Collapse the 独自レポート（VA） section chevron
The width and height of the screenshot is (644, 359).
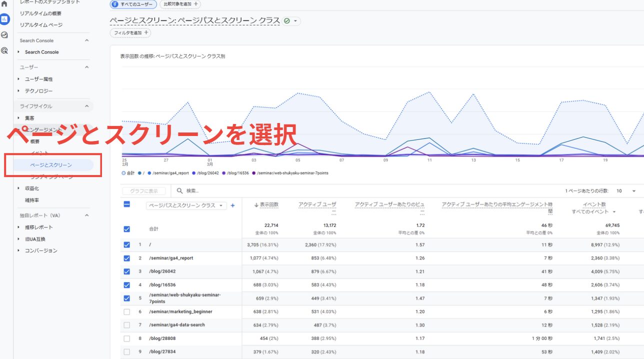[86, 215]
